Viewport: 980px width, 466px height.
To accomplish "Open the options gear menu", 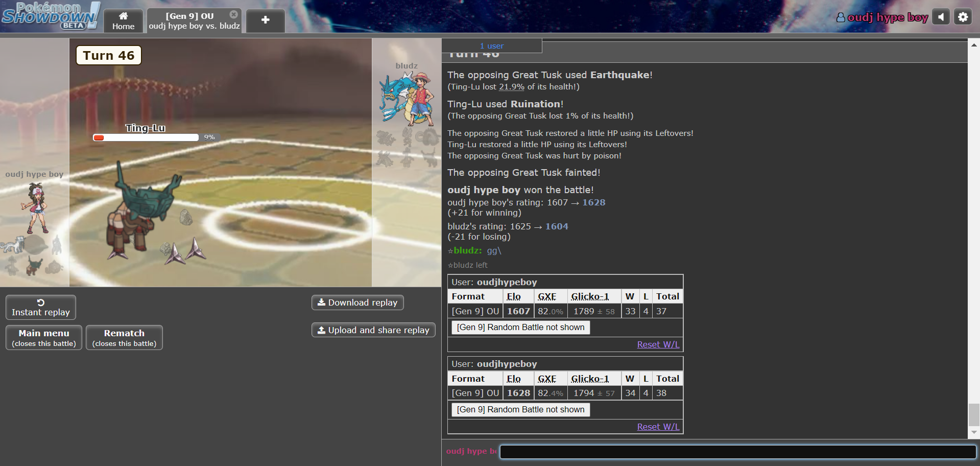I will pyautogui.click(x=963, y=17).
